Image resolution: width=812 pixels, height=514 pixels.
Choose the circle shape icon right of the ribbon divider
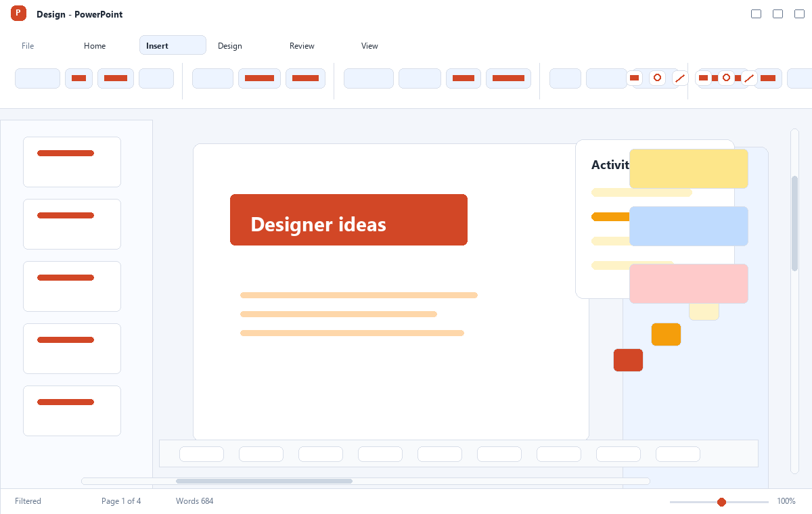[726, 78]
